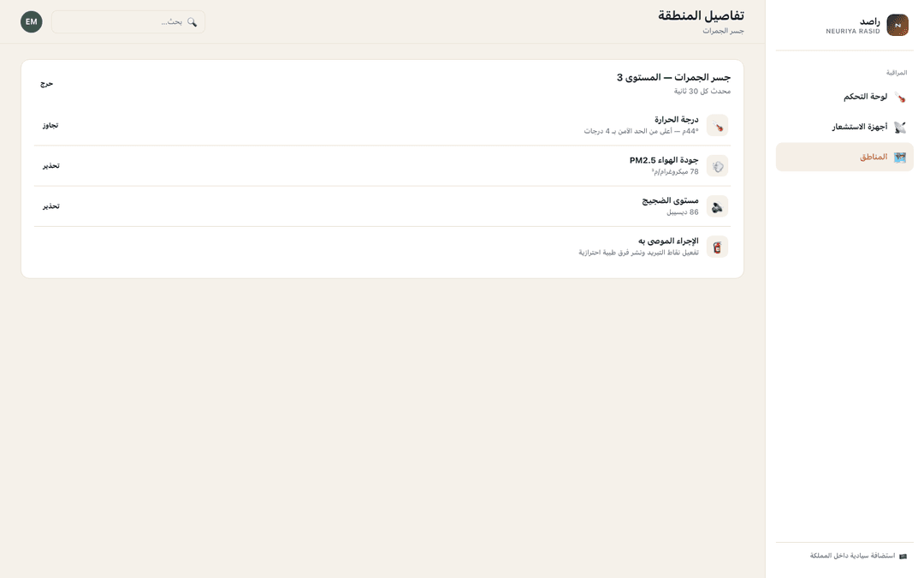
Task: Click the map icon next to المناطق
Action: (899, 157)
